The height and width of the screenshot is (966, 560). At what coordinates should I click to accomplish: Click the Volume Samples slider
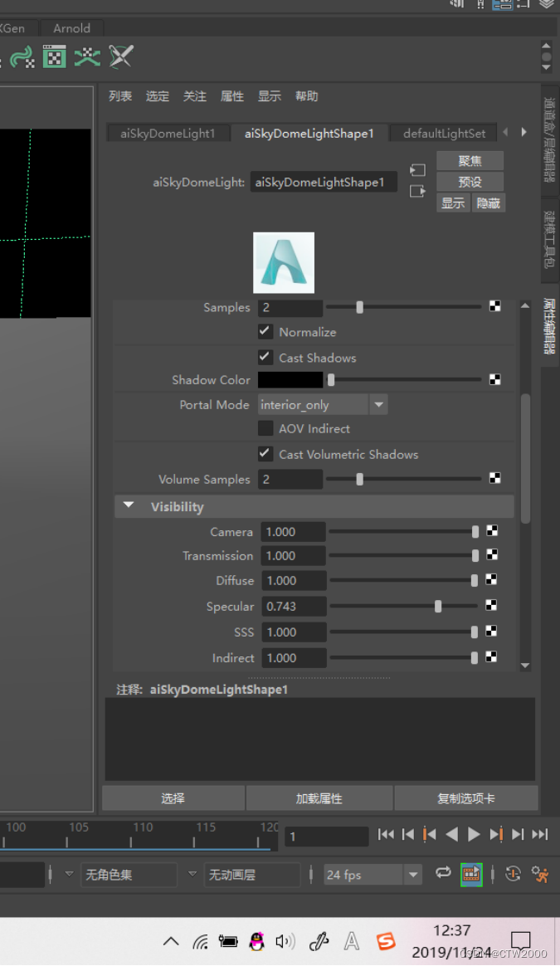403,479
